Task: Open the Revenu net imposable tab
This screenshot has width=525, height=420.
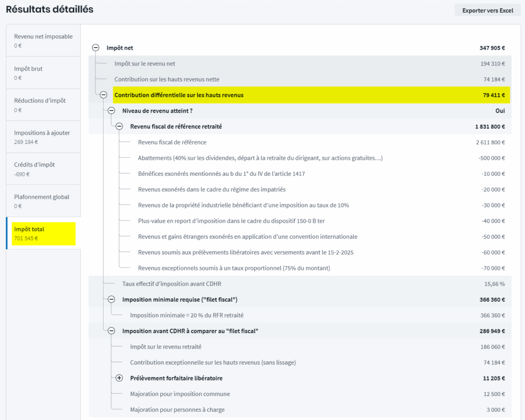Action: click(43, 40)
